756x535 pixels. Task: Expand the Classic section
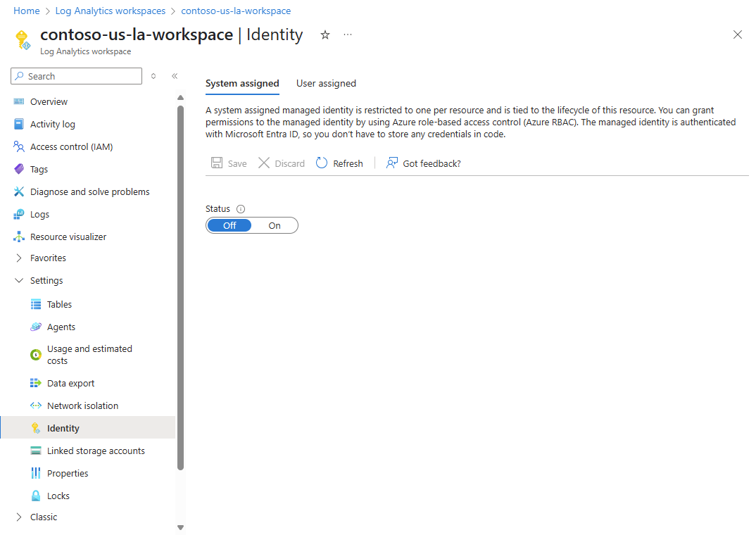click(19, 516)
